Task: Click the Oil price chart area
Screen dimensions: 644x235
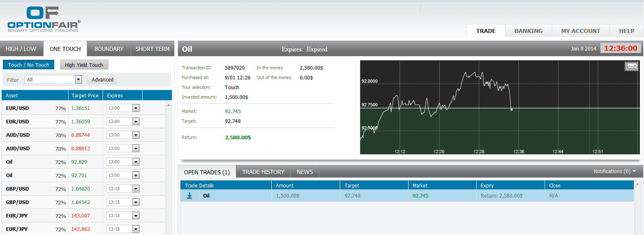Action: pyautogui.click(x=500, y=108)
